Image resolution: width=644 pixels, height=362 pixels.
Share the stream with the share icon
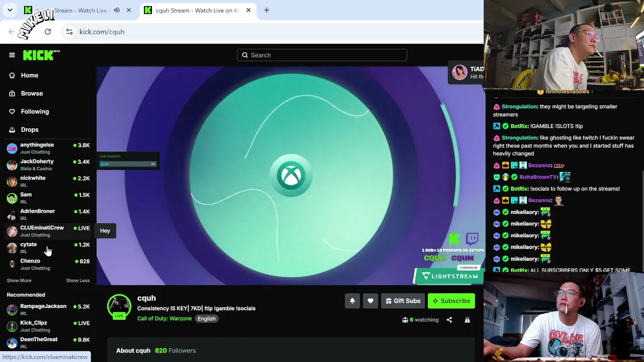tap(449, 320)
